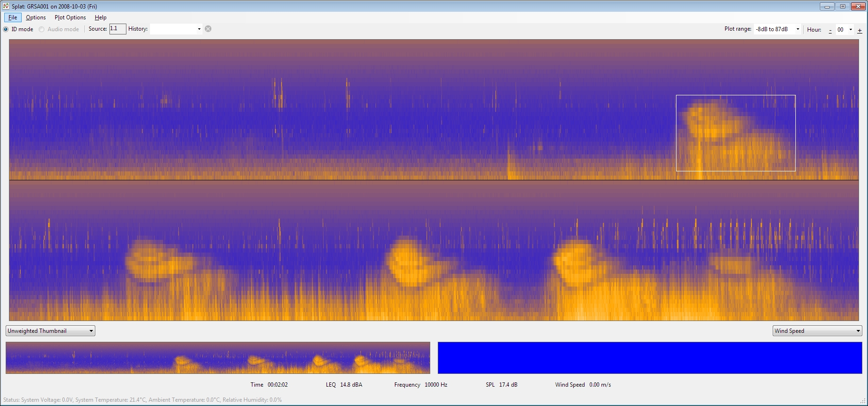This screenshot has height=406, width=868.
Task: Clear history using the gray X icon
Action: (x=208, y=29)
